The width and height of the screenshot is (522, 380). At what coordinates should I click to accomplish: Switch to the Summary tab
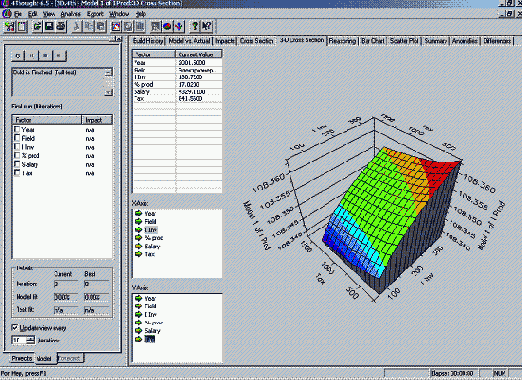[435, 41]
